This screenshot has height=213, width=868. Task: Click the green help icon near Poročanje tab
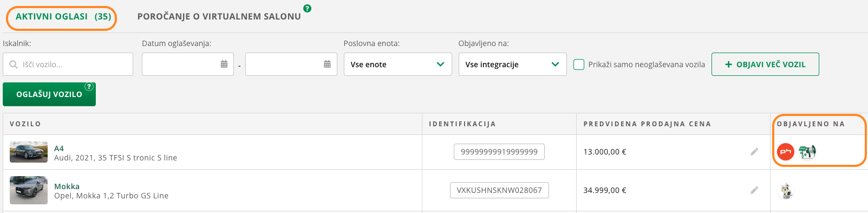coord(307,8)
